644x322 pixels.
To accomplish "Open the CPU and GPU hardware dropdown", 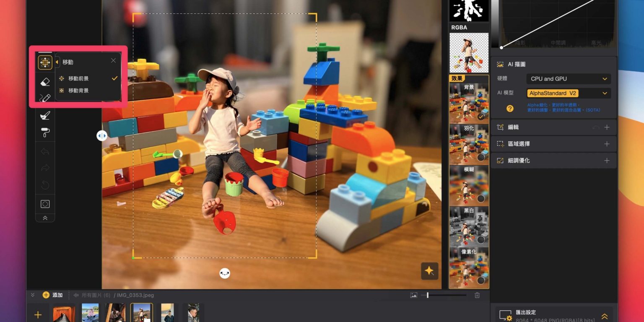I will click(x=568, y=79).
